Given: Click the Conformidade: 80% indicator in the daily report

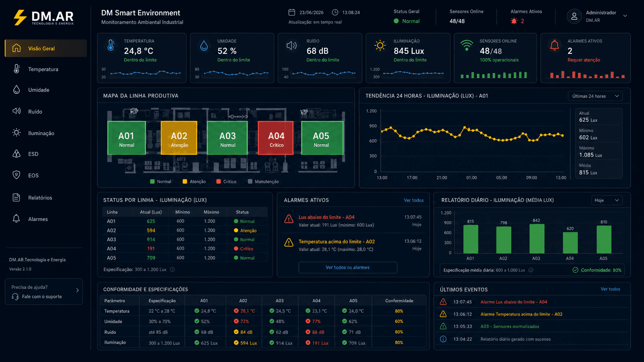Looking at the screenshot, I should pyautogui.click(x=597, y=270).
